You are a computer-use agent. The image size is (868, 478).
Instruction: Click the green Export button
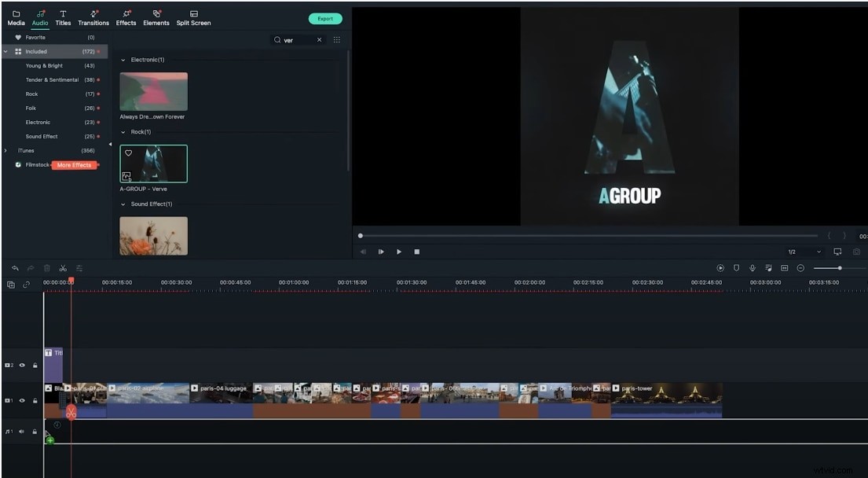click(325, 18)
